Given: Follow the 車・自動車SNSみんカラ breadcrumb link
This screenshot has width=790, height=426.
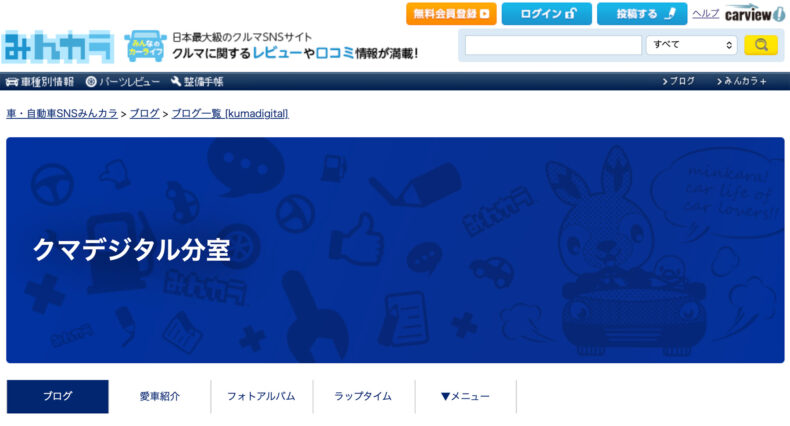Looking at the screenshot, I should tap(62, 114).
